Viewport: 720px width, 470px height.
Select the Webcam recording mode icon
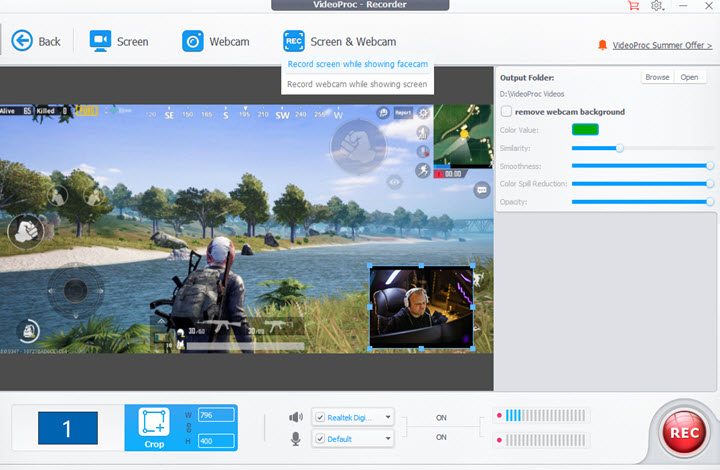[193, 41]
